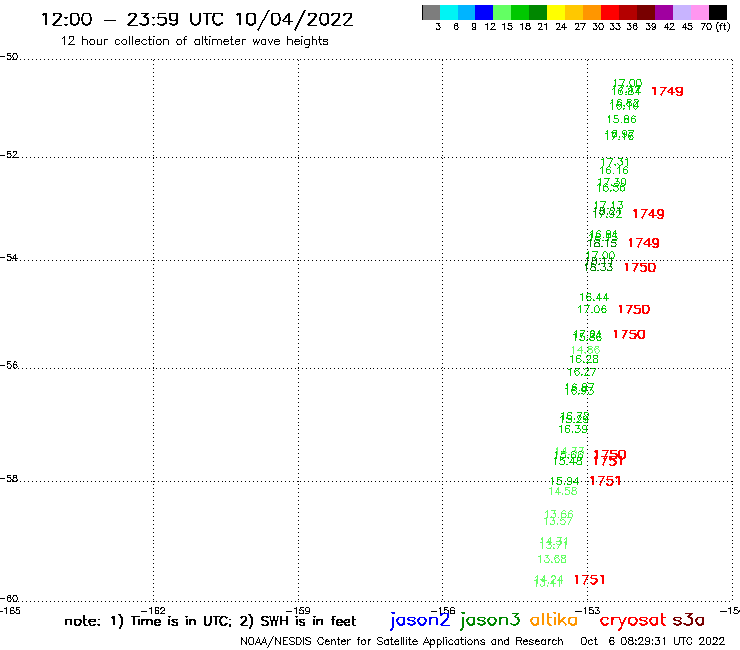Viewport: 740px width, 650px height.
Task: Click the cryosat satellite label
Action: click(x=633, y=621)
